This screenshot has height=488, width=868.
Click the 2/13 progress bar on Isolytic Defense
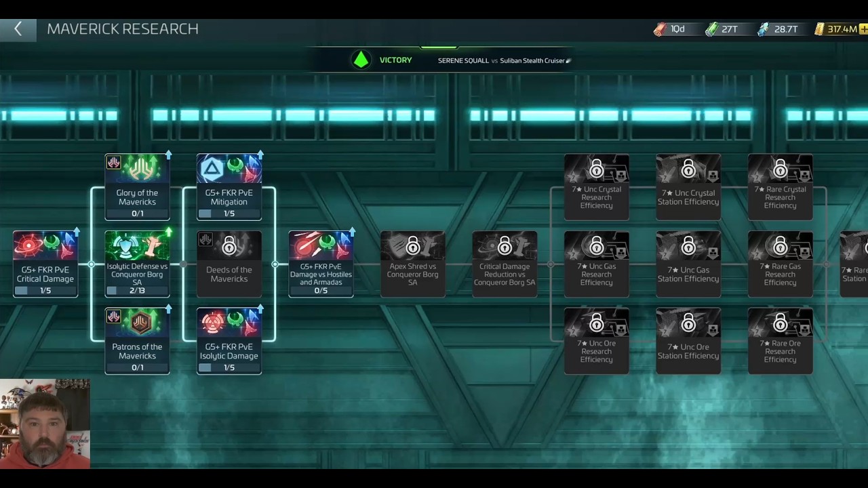point(137,290)
